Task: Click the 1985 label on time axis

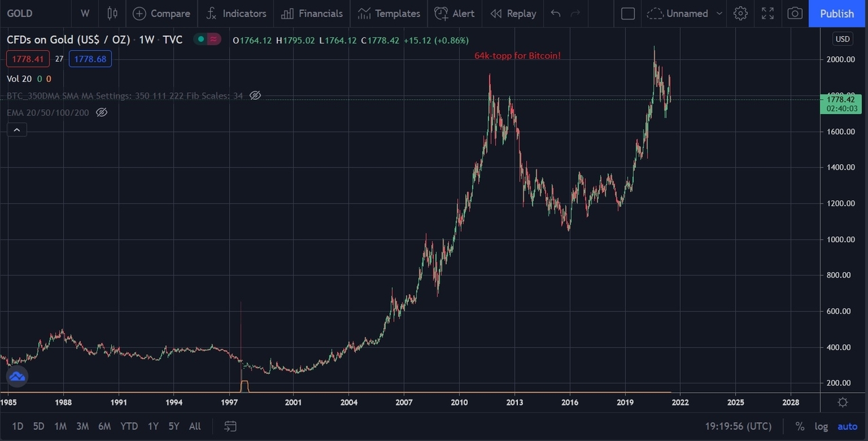Action: pos(9,402)
